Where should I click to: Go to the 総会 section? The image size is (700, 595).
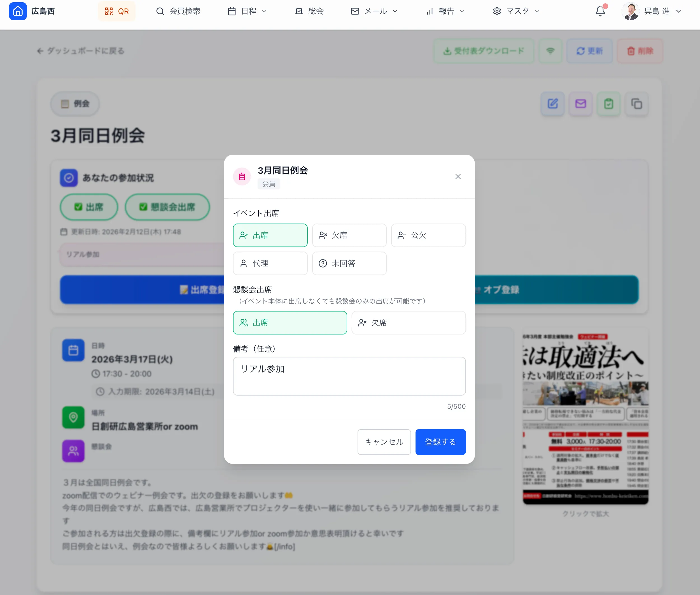[x=309, y=11]
